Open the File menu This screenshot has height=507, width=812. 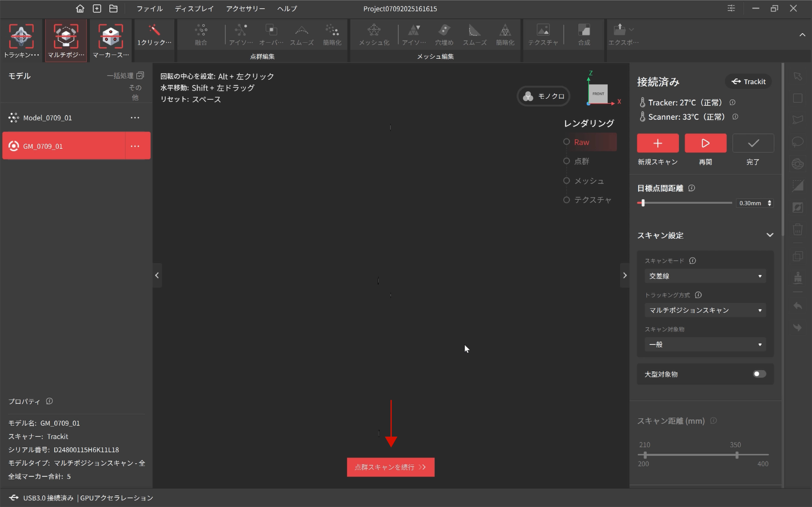tap(149, 9)
